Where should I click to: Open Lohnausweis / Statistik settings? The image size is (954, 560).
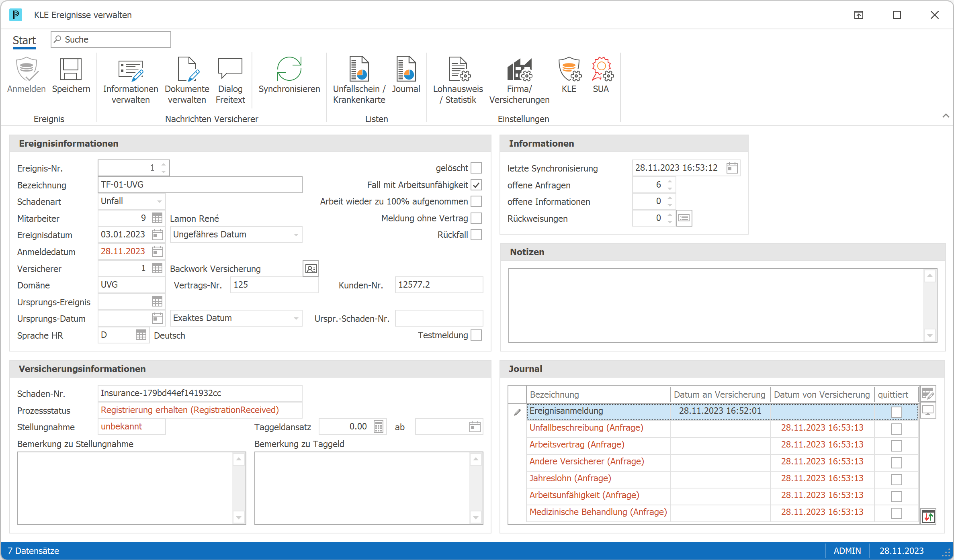(x=458, y=80)
